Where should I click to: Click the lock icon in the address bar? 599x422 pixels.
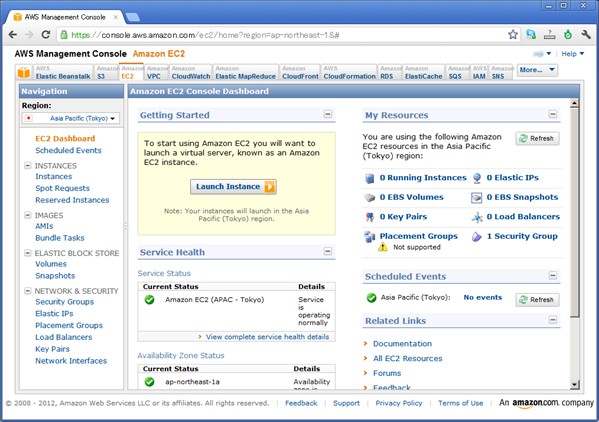(64, 35)
